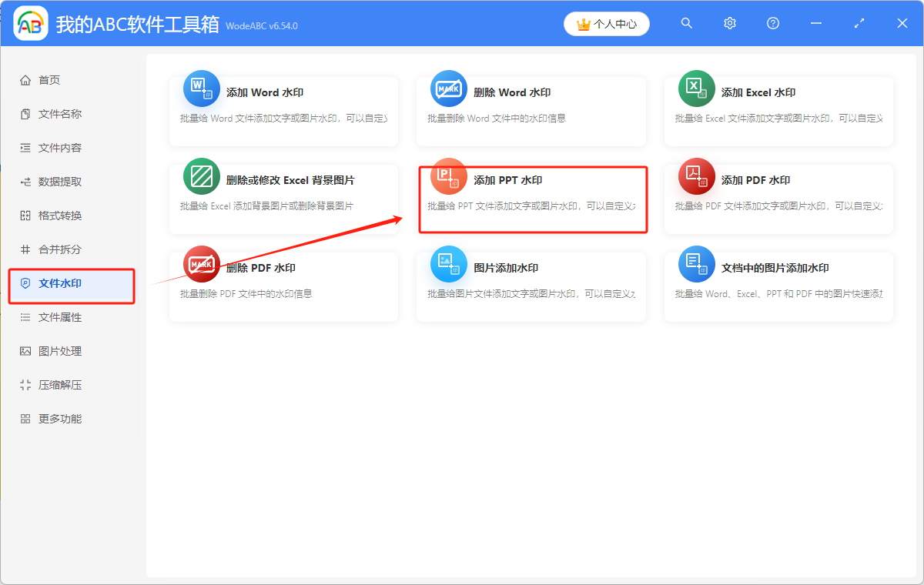Viewport: 924px width, 585px height.
Task: Click the PDF watermark add description text
Action: point(778,206)
